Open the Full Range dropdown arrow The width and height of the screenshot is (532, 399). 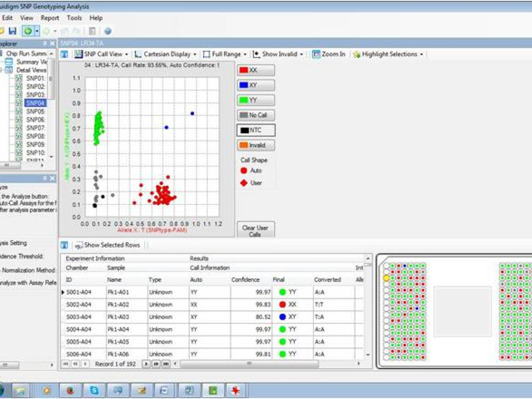click(245, 54)
